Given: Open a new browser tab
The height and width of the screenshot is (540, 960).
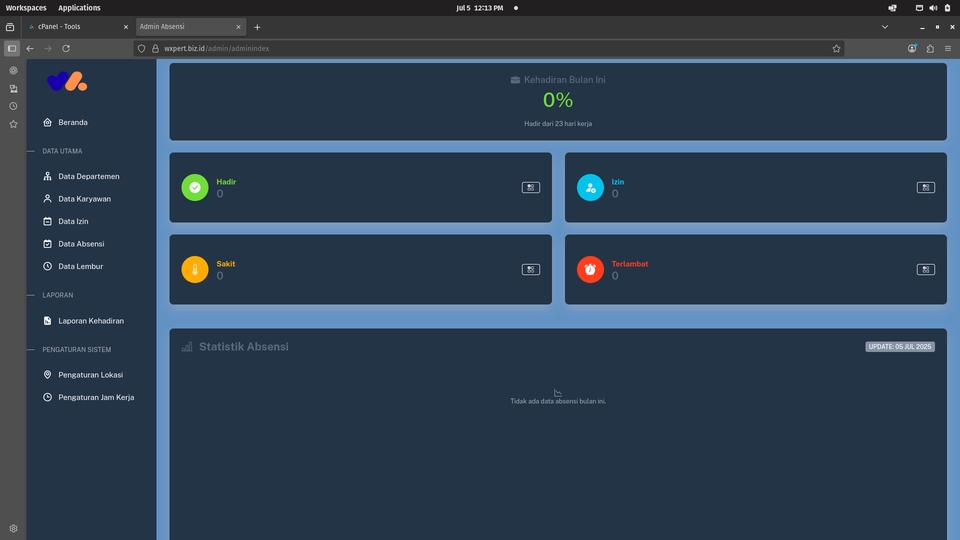Looking at the screenshot, I should point(257,27).
